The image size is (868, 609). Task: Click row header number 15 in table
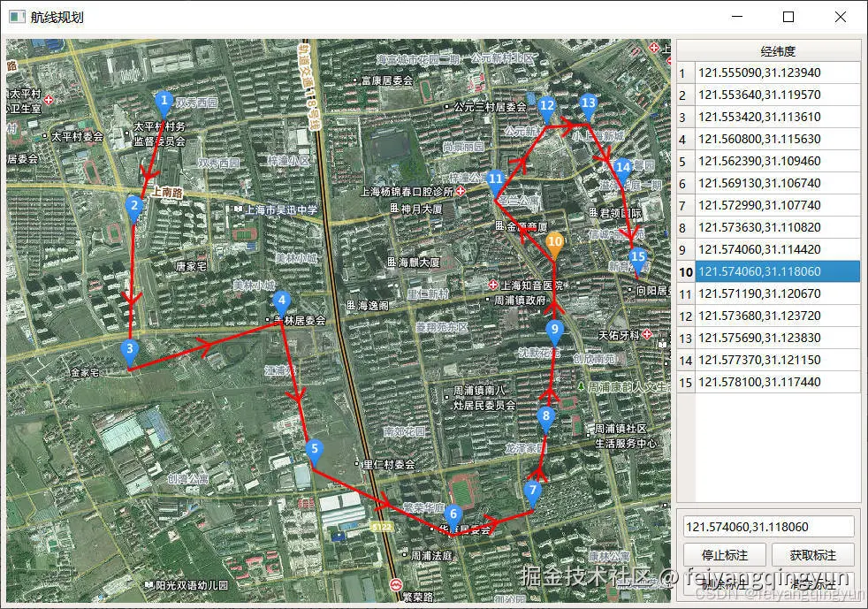686,383
